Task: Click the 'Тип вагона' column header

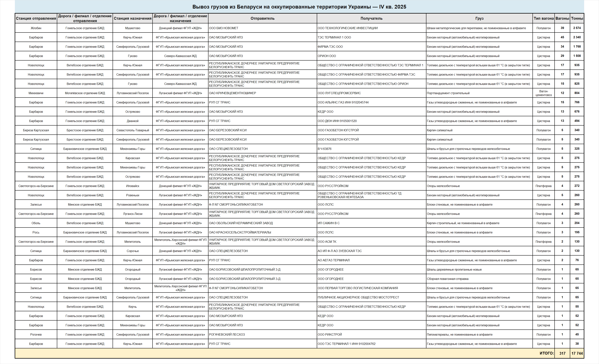Action: 544,18
